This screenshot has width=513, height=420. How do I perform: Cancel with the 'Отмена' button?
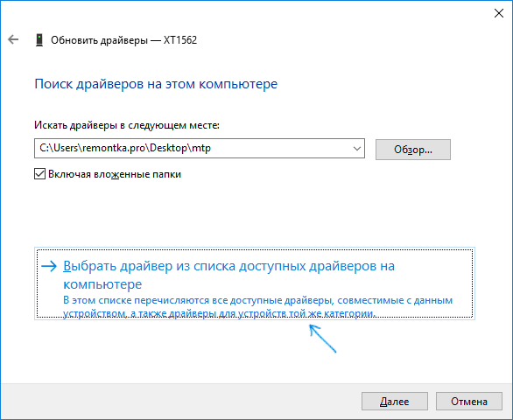pos(469,401)
